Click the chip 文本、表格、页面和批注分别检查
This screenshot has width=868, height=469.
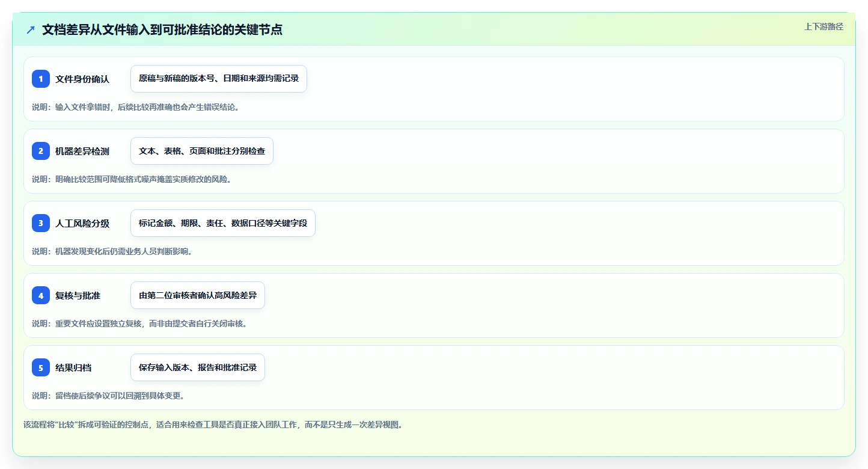click(202, 151)
